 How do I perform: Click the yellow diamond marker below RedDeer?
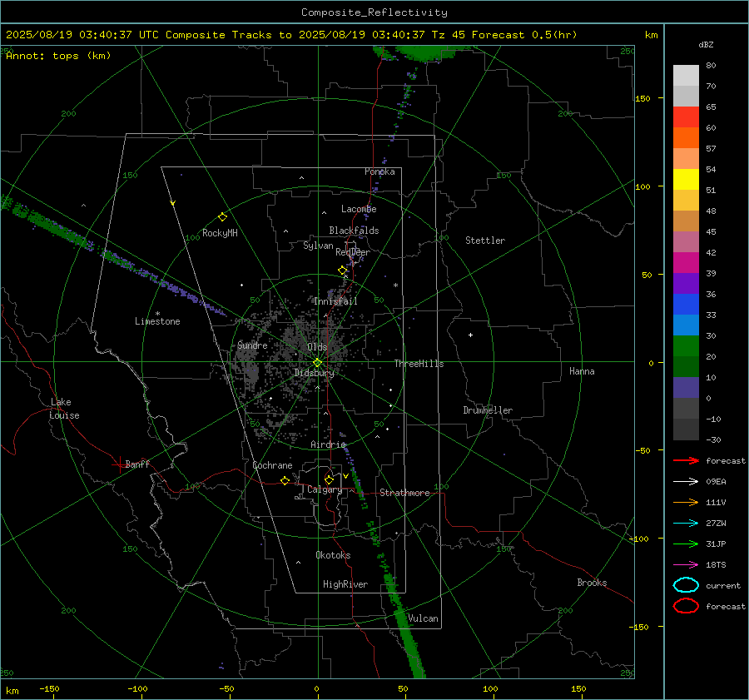343,271
